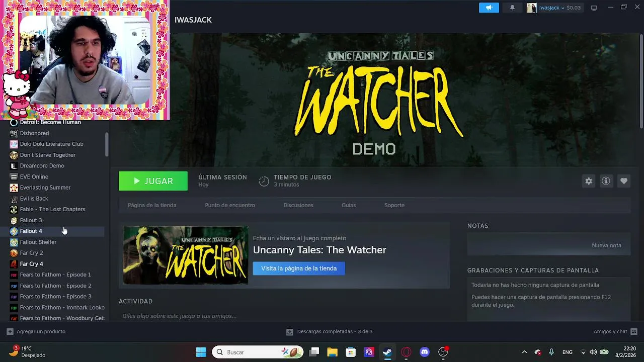Click Amigos y chat label
This screenshot has height=362, width=644.
point(610,331)
